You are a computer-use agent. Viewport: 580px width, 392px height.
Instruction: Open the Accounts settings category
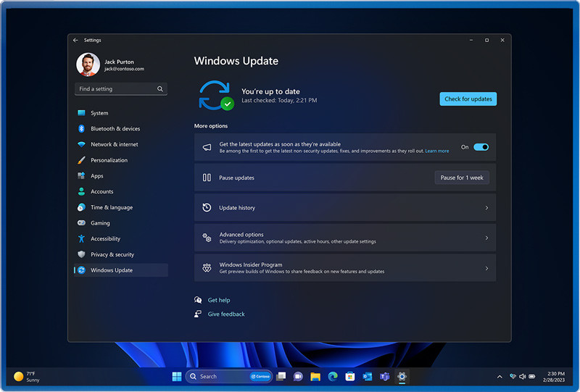[101, 192]
